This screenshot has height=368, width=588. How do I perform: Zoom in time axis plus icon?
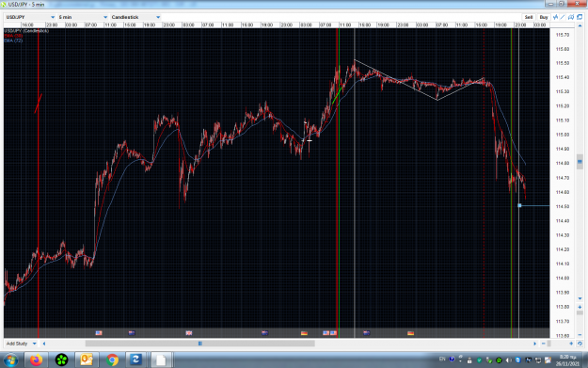tap(571, 344)
